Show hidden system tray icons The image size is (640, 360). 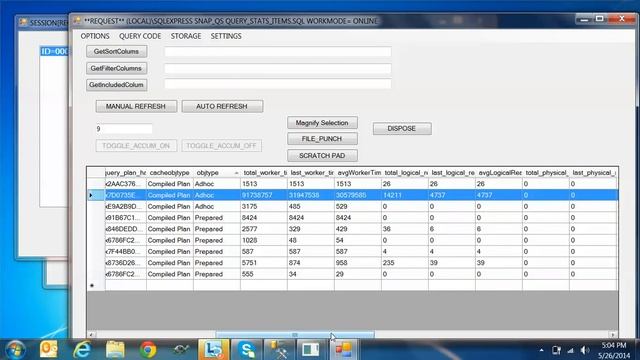click(541, 350)
